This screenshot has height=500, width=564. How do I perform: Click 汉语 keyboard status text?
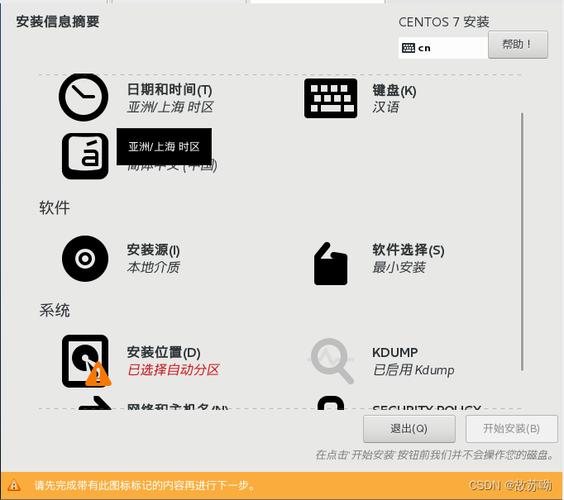click(386, 107)
